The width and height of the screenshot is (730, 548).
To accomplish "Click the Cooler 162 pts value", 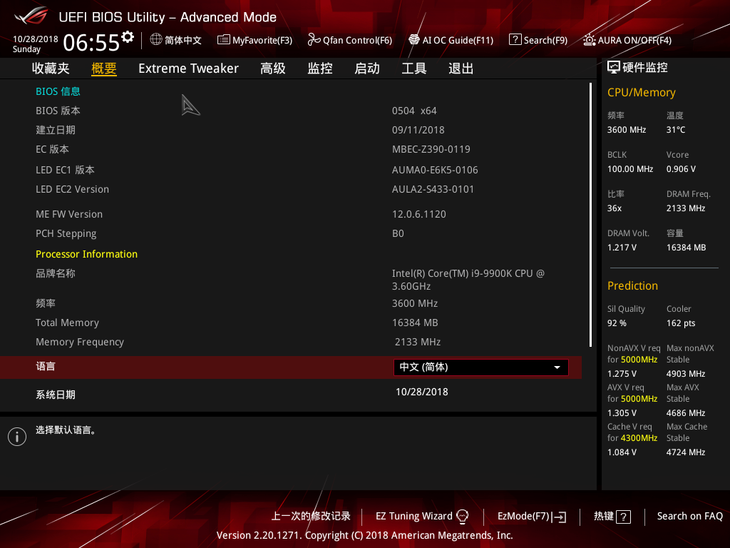I will (x=681, y=323).
